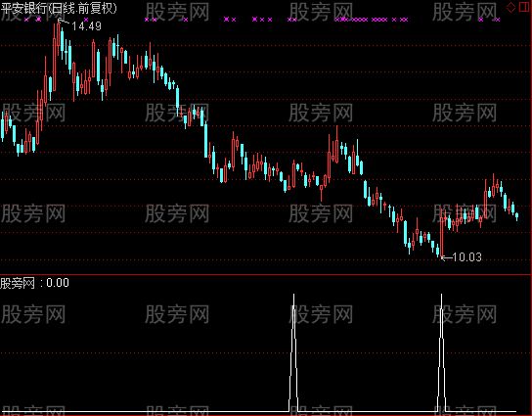
Task: Click the red split-window icon in the top-right corner
Action: 524,7
